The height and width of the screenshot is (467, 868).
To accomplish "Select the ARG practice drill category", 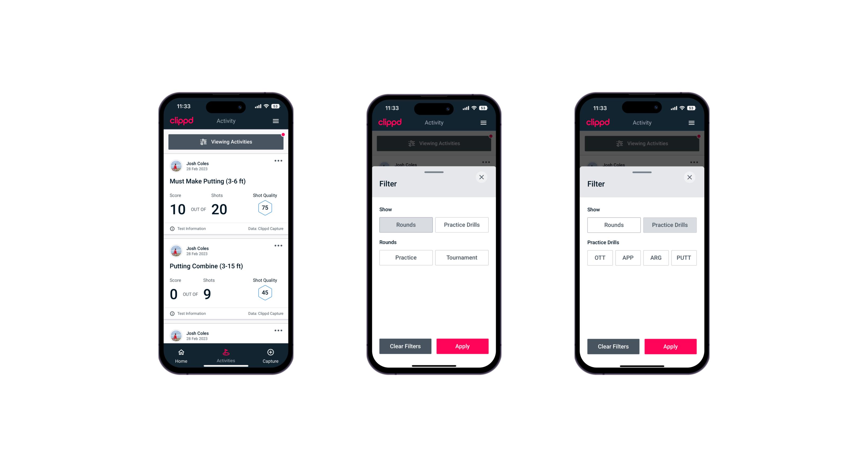I will pos(656,257).
